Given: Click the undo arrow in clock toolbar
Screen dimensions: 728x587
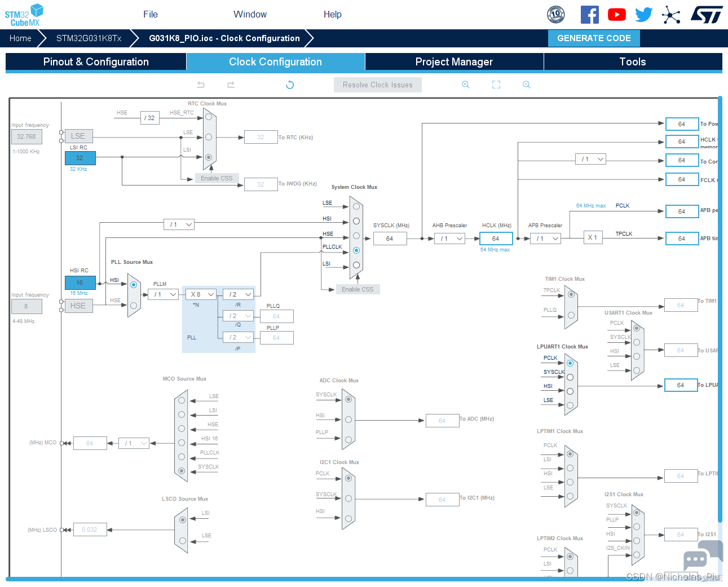Looking at the screenshot, I should [x=201, y=85].
